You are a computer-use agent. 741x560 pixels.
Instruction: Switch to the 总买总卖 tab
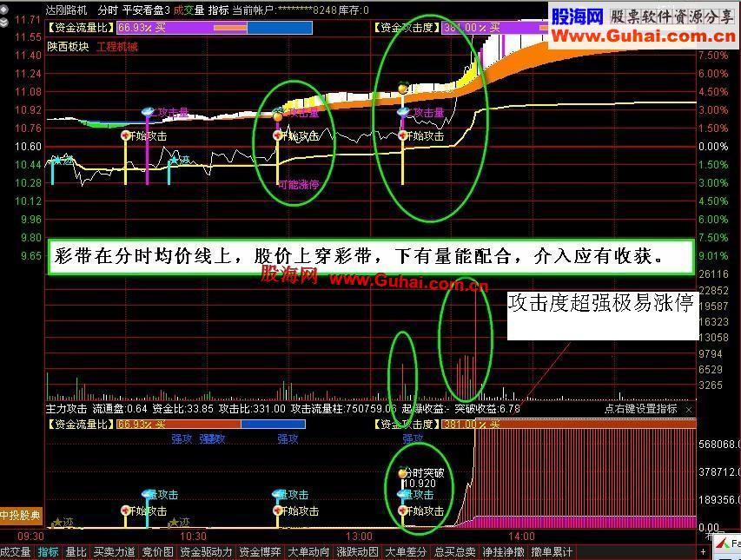[x=454, y=552]
